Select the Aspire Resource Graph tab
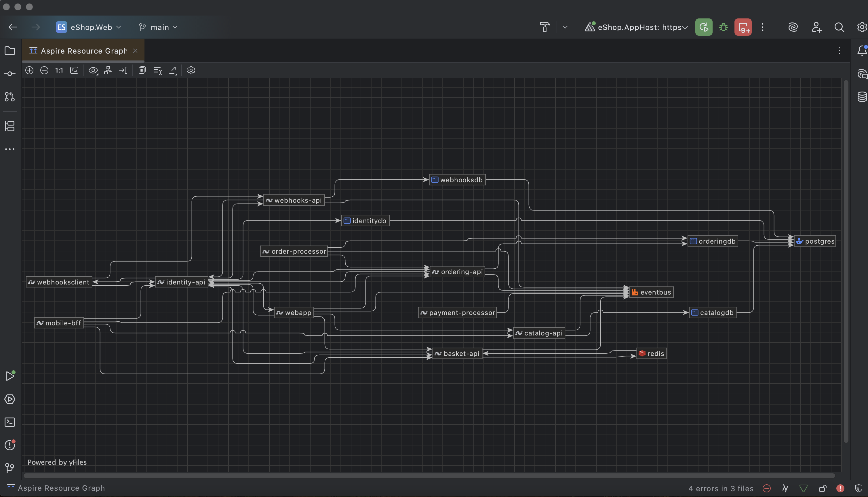 (83, 50)
